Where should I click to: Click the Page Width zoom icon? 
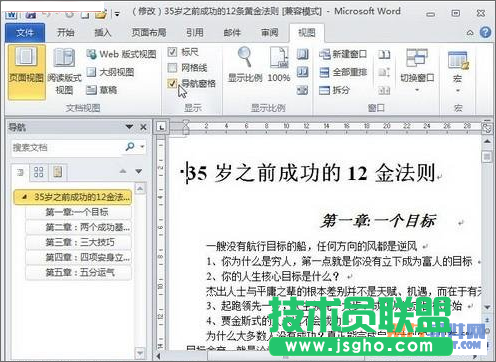point(302,90)
